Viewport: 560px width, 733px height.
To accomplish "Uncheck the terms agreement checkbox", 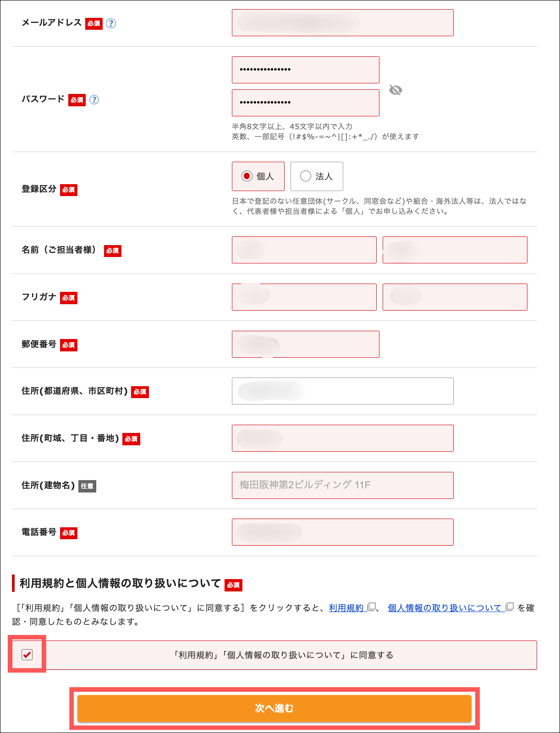I will click(x=27, y=655).
